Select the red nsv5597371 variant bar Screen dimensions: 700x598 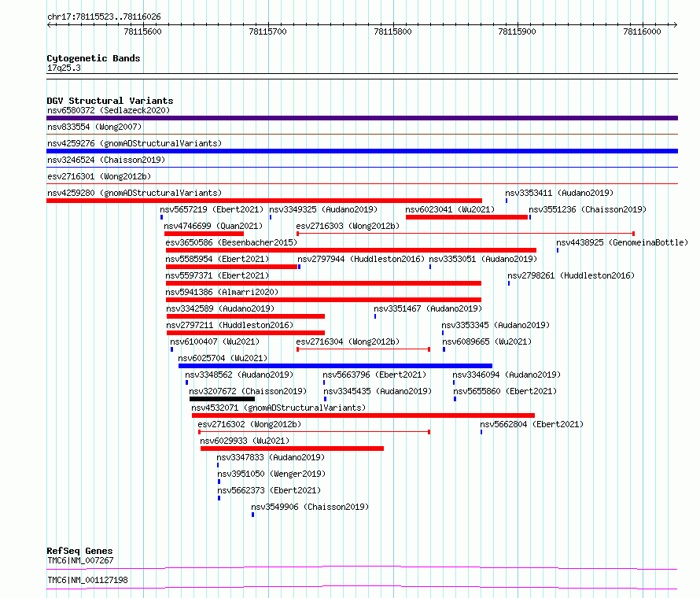(324, 283)
